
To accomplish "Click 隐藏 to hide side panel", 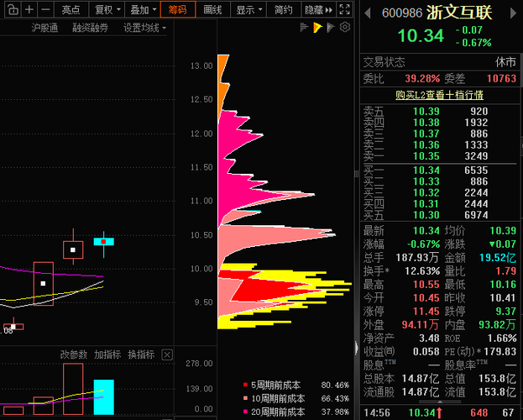I will click(318, 9).
